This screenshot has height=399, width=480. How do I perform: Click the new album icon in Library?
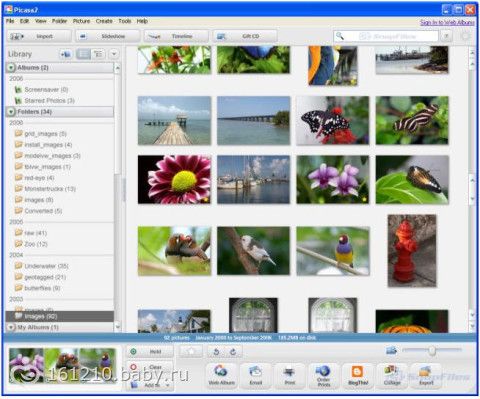66,54
